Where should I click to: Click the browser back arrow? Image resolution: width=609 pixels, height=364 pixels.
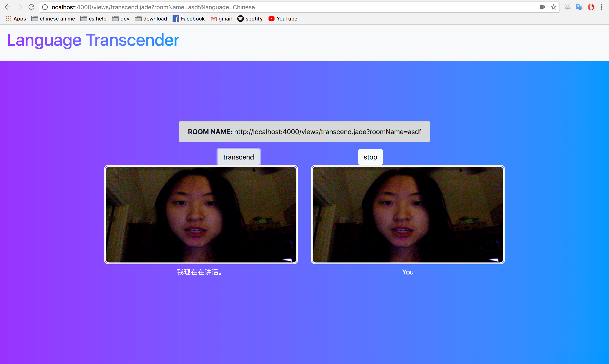point(8,7)
